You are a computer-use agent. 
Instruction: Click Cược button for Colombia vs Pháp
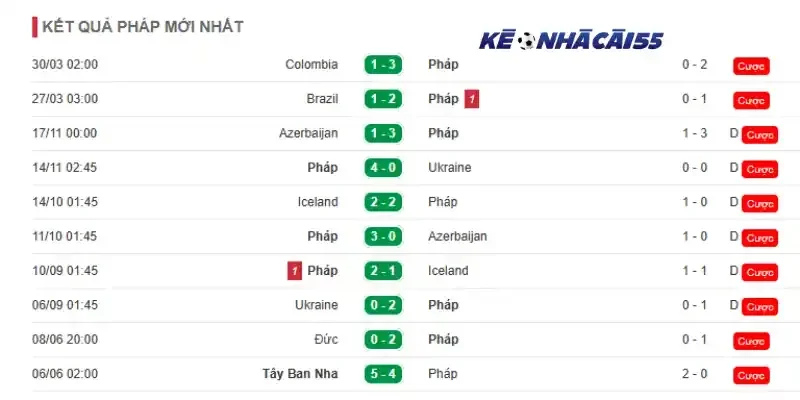click(751, 66)
